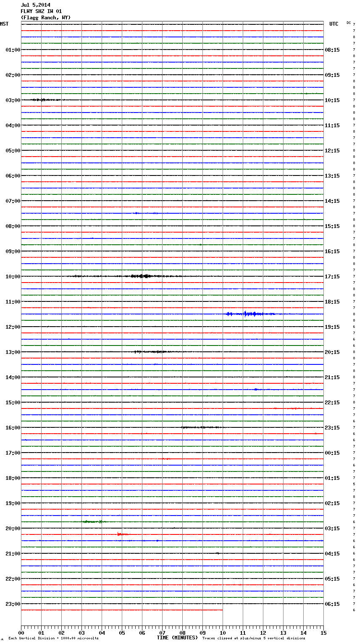The image size is (357, 644).
Task: Pick the 14:15 UTC time label
Action: (x=332, y=201)
